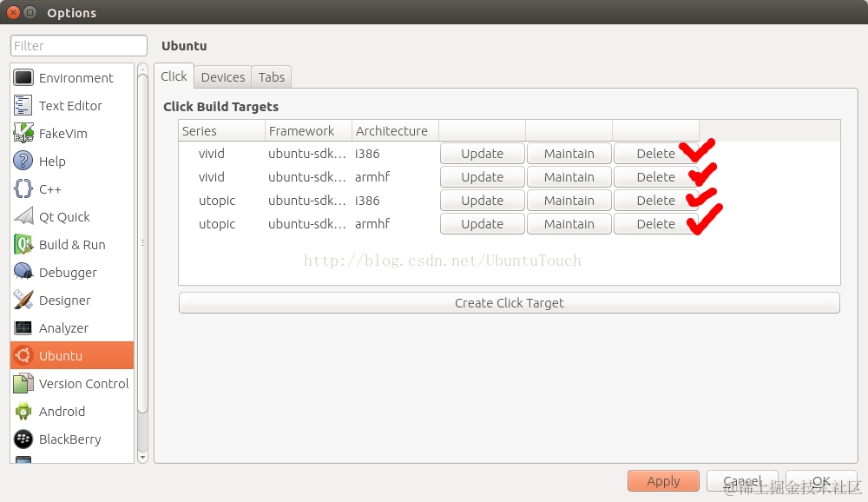Open the BlackBerry icon

(23, 439)
